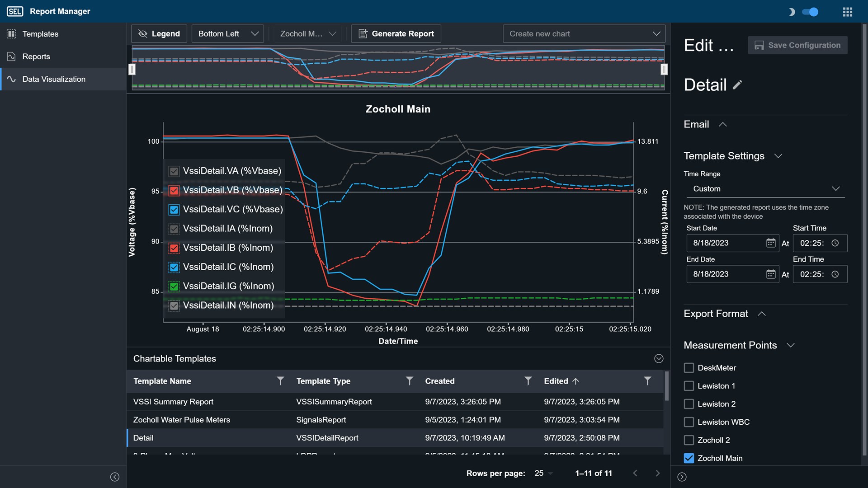This screenshot has height=488, width=868.
Task: Toggle the dark mode switch
Action: tap(810, 12)
